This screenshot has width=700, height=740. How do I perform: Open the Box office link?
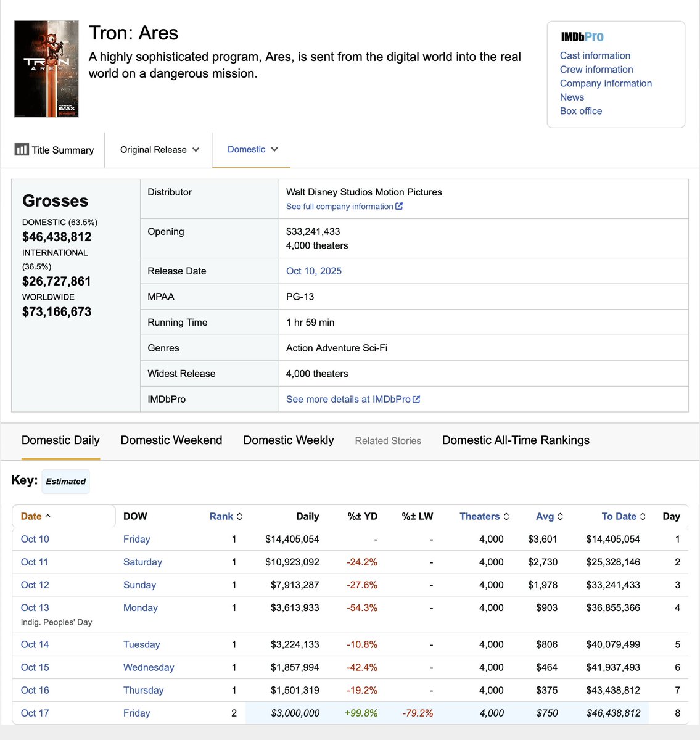click(x=581, y=111)
